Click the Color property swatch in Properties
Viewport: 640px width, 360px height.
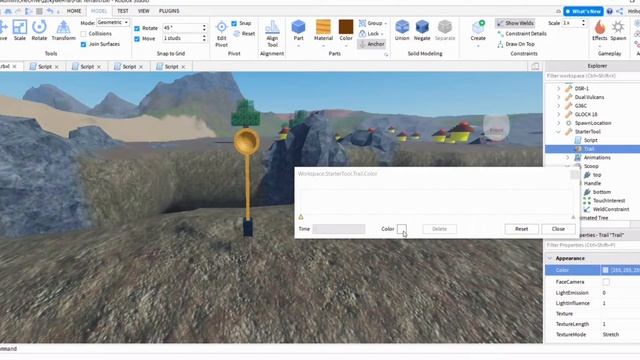tap(606, 270)
